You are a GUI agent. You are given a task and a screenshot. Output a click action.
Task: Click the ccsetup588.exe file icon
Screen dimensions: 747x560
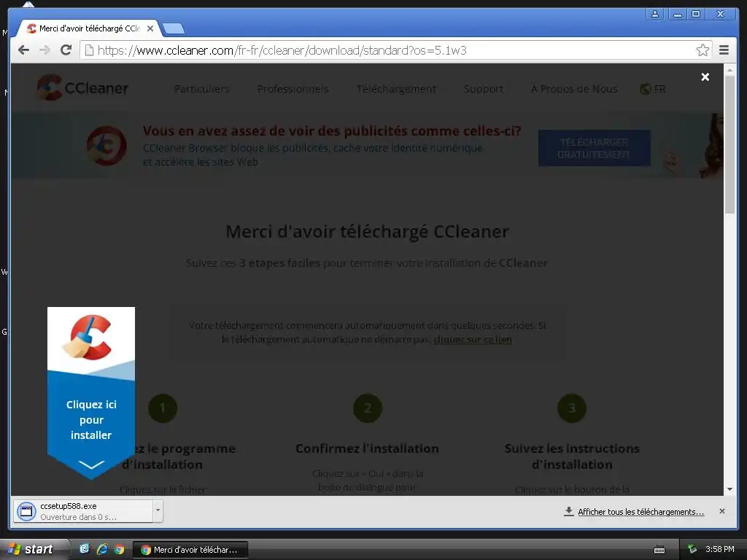click(26, 511)
